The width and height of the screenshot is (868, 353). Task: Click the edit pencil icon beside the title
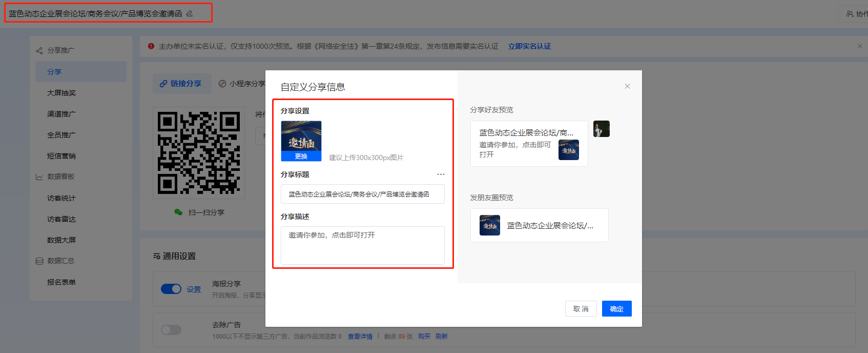190,13
